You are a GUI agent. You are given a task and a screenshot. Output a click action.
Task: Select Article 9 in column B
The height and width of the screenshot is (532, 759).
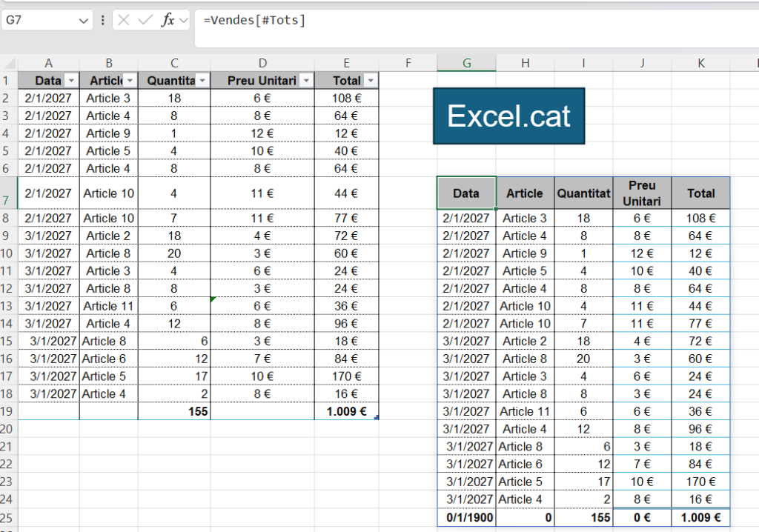[108, 133]
